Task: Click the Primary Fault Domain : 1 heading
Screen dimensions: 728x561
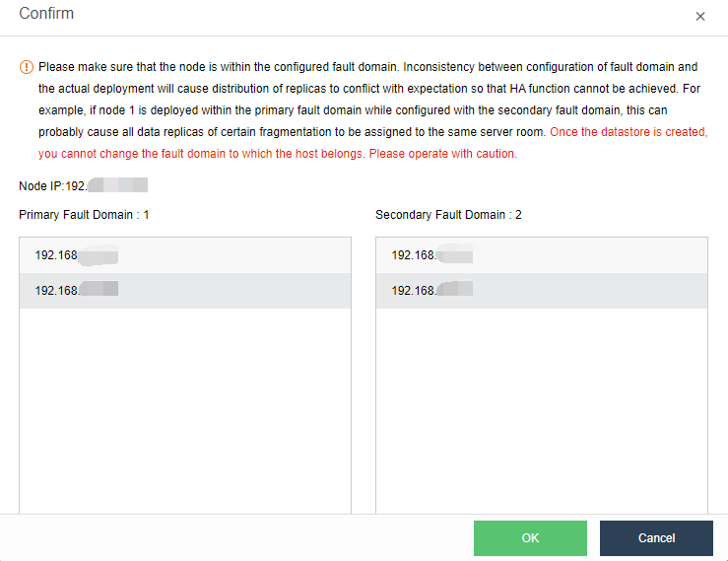Action: coord(84,214)
